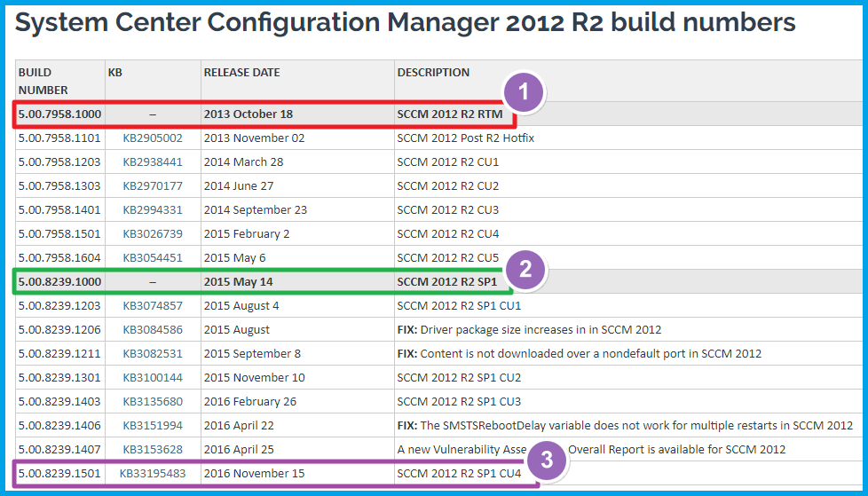Image resolution: width=868 pixels, height=496 pixels.
Task: Click release date 2015 May 6
Action: point(234,258)
